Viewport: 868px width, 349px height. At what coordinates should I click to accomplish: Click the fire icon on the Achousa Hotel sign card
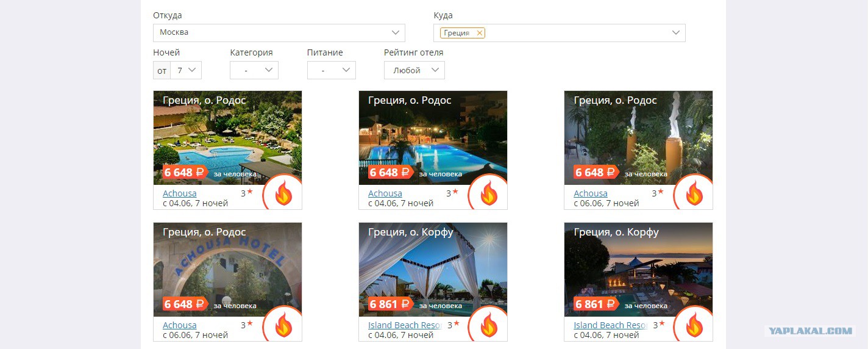[x=283, y=326]
